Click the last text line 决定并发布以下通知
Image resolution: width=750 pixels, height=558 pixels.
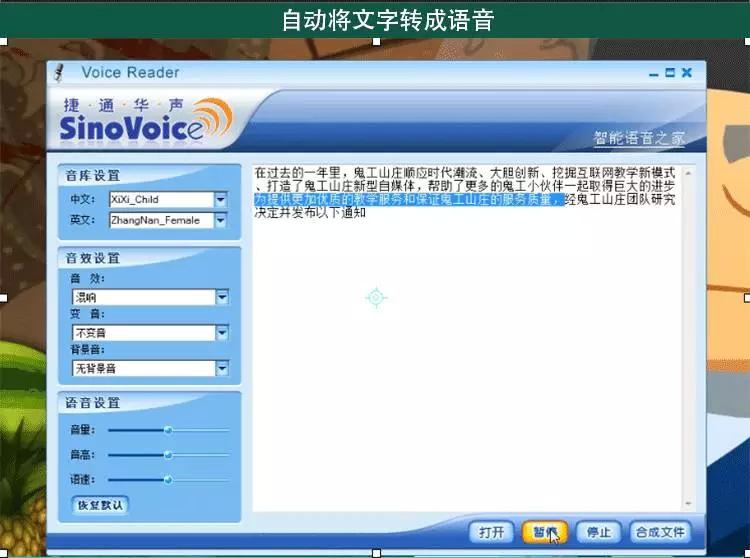(310, 212)
